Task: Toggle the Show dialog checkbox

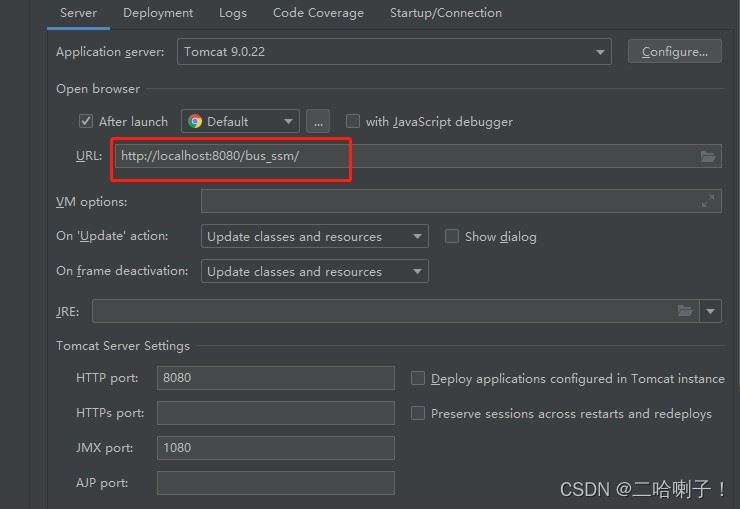Action: (x=452, y=236)
